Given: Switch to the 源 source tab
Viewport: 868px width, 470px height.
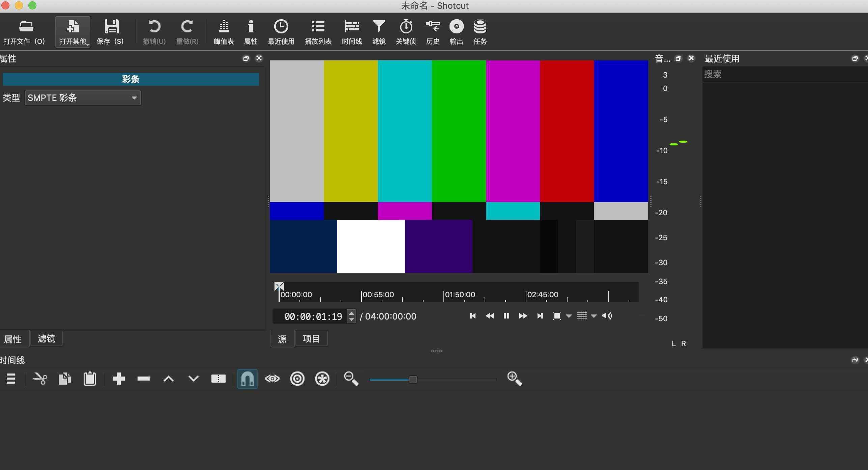Looking at the screenshot, I should click(x=282, y=339).
